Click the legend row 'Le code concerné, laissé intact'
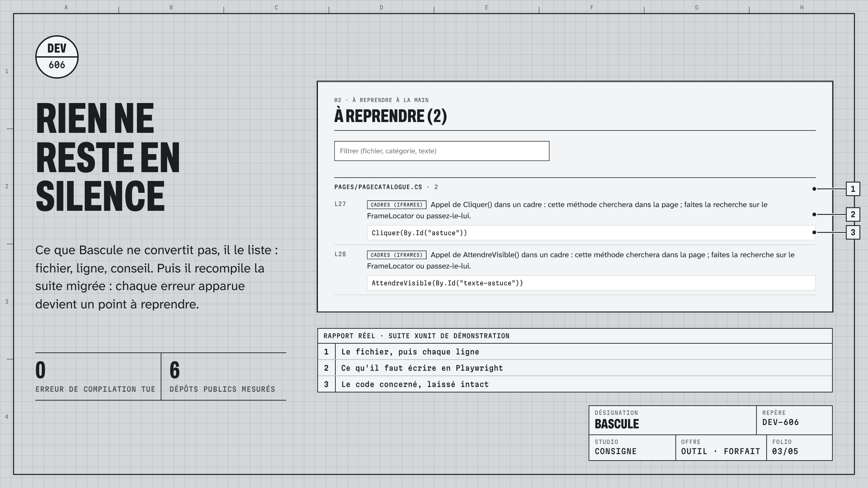This screenshot has width=868, height=488. click(575, 384)
